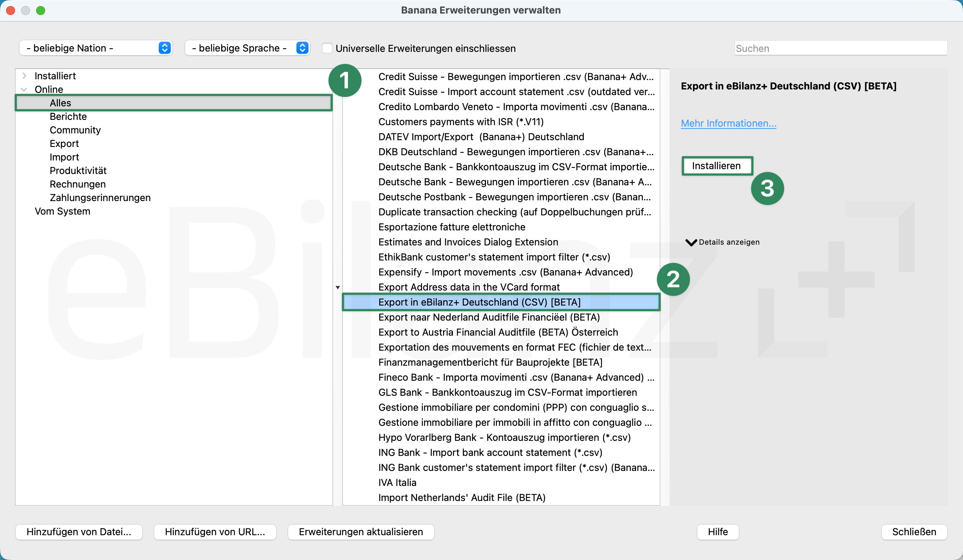
Task: Select the 'Zahlungserinnerungen' category
Action: click(x=100, y=197)
